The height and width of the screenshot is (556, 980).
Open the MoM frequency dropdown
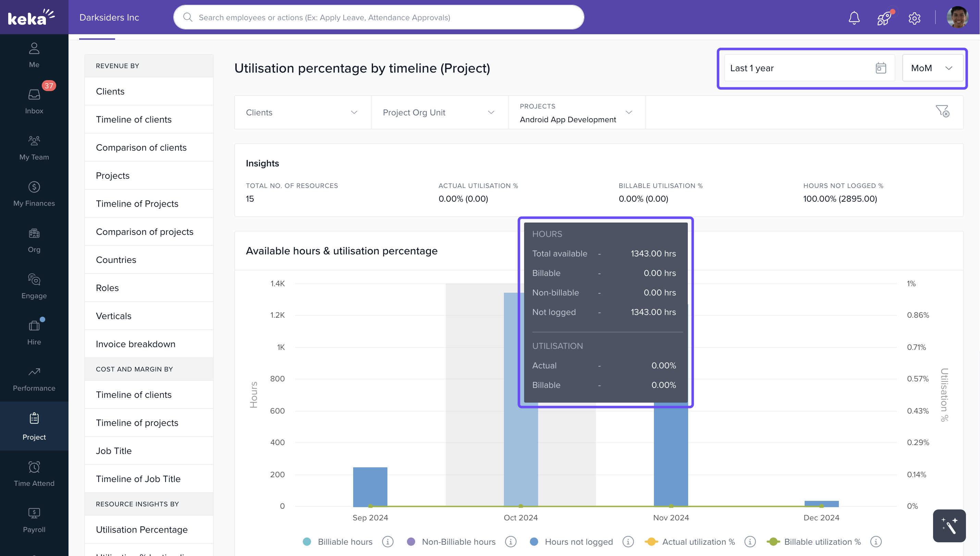click(x=932, y=68)
